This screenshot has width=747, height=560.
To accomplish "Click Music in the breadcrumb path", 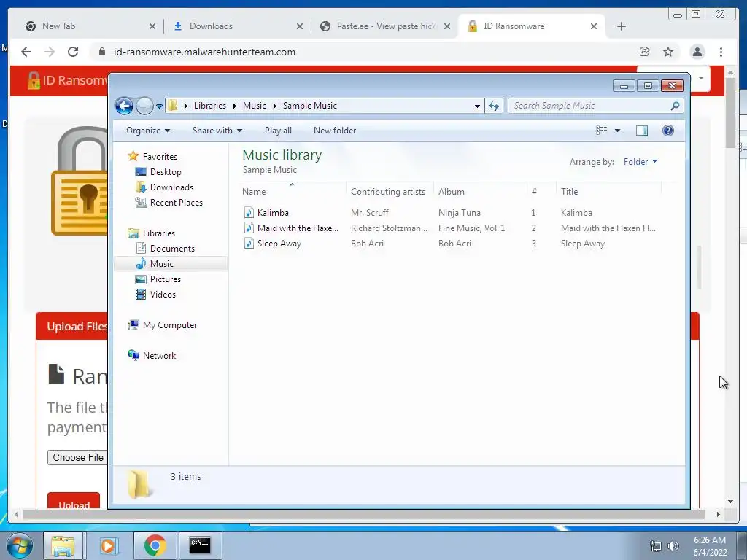I will pos(255,106).
